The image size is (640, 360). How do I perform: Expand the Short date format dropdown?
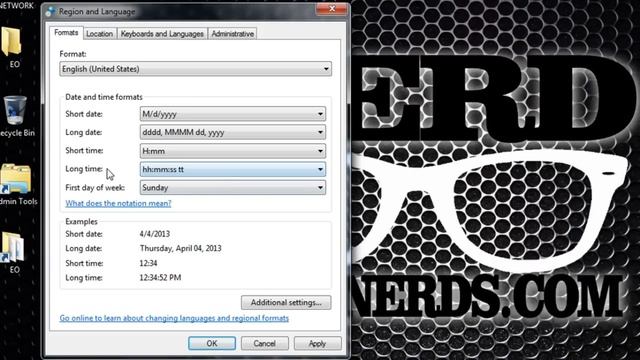click(x=233, y=114)
